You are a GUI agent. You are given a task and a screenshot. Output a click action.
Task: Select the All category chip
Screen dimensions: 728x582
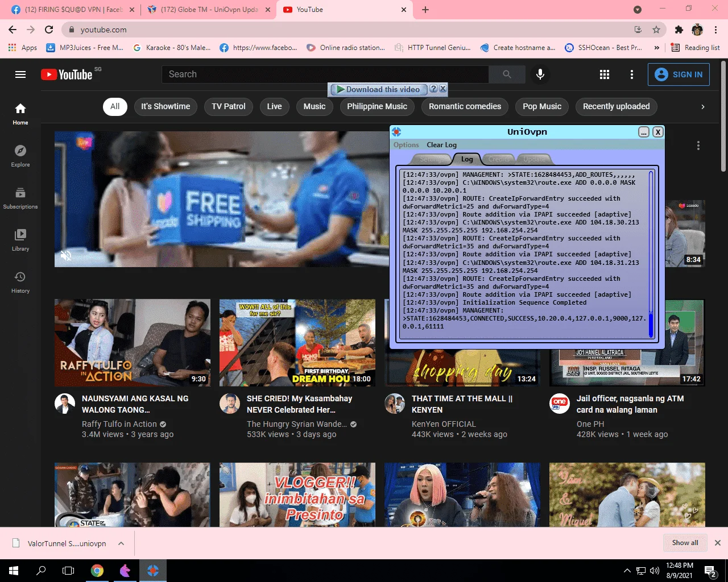[x=115, y=106]
